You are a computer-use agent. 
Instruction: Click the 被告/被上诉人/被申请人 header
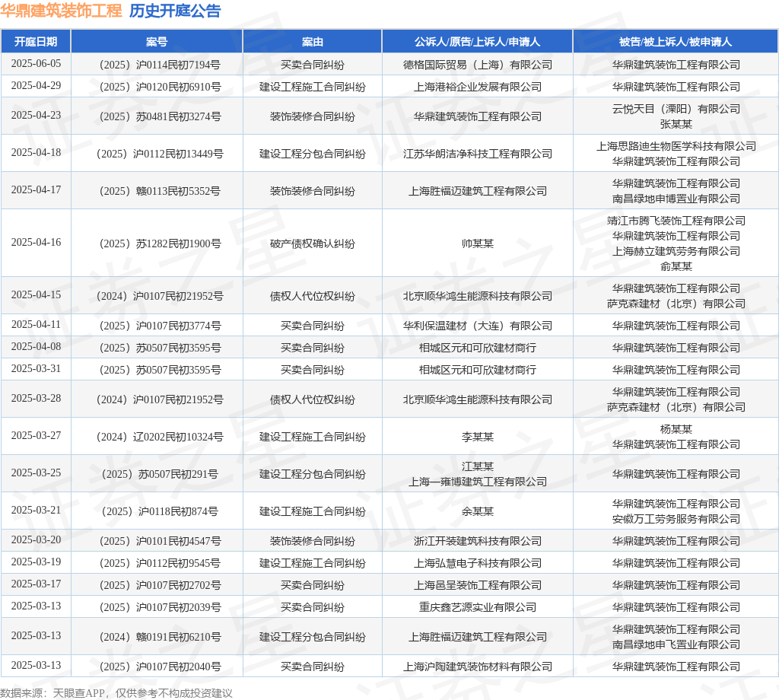click(x=676, y=42)
